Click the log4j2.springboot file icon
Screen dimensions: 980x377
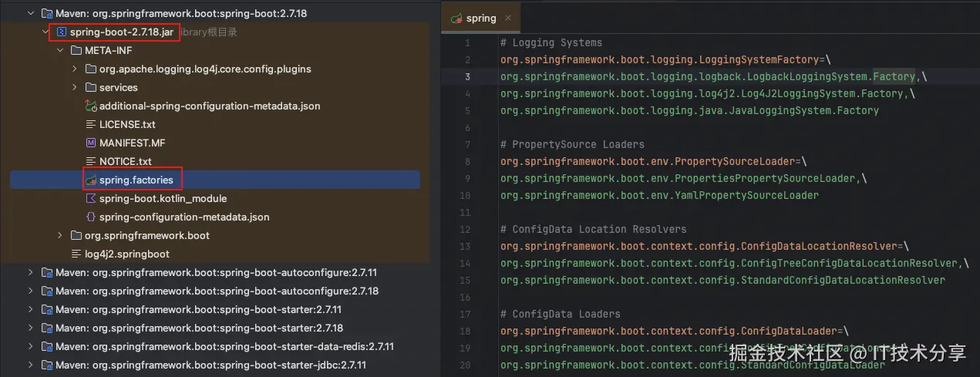(x=76, y=254)
